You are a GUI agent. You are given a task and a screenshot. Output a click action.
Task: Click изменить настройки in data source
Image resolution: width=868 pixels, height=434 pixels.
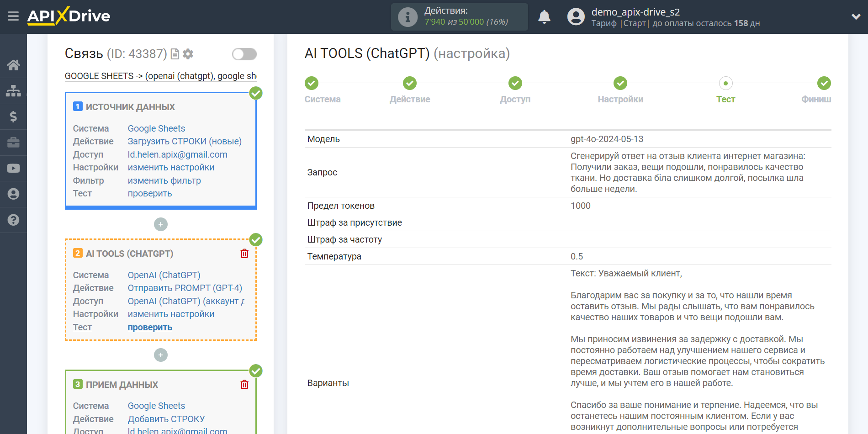171,167
